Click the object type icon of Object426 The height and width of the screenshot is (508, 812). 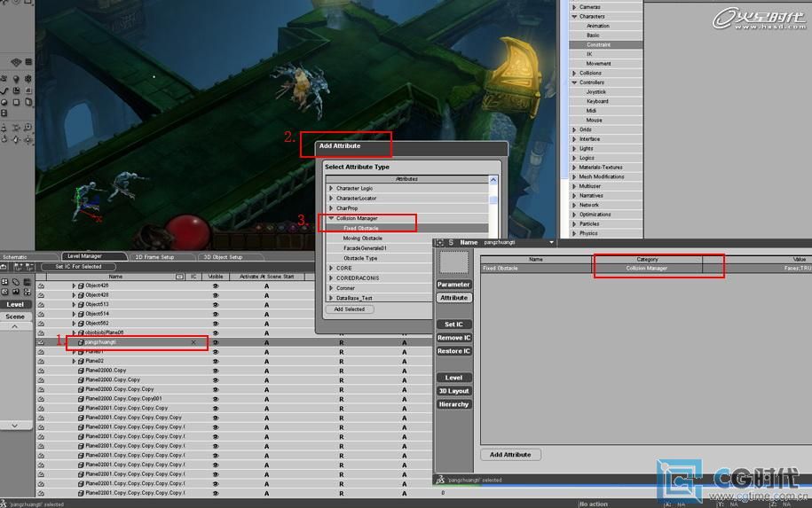[81, 285]
